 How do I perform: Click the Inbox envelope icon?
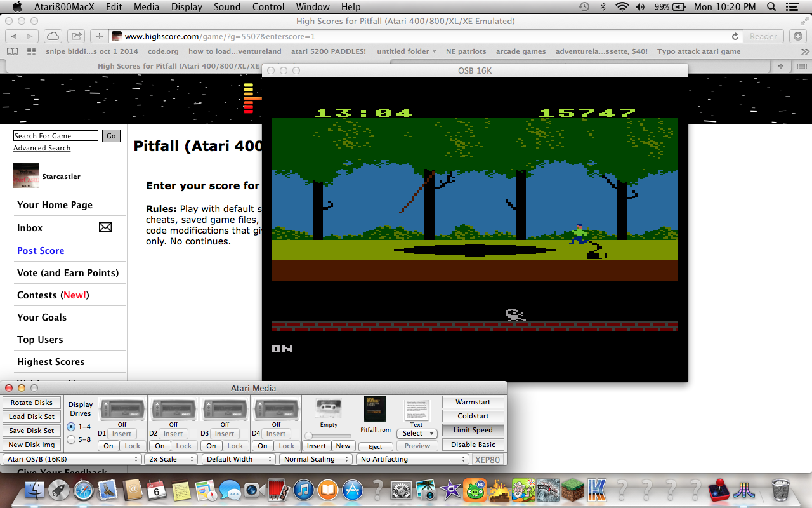(x=105, y=227)
